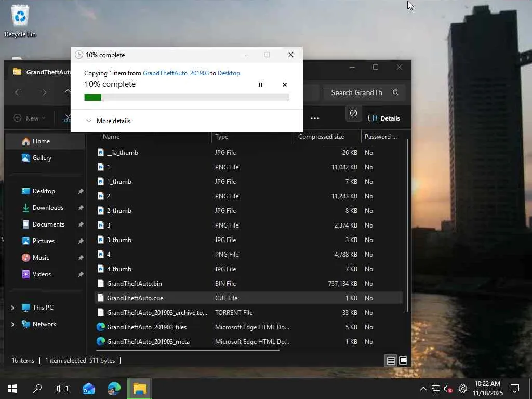Select the 2_thumb file
Screen dimensions: 532x399
click(248, 211)
